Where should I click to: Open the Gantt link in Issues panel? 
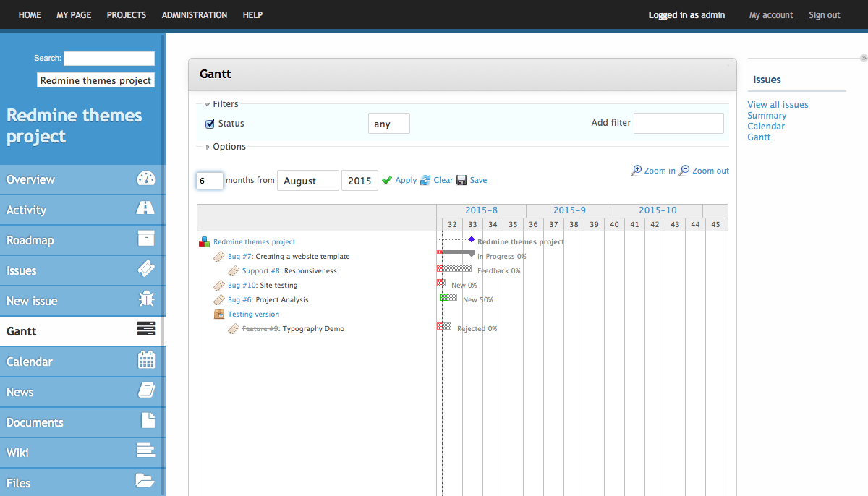click(759, 137)
